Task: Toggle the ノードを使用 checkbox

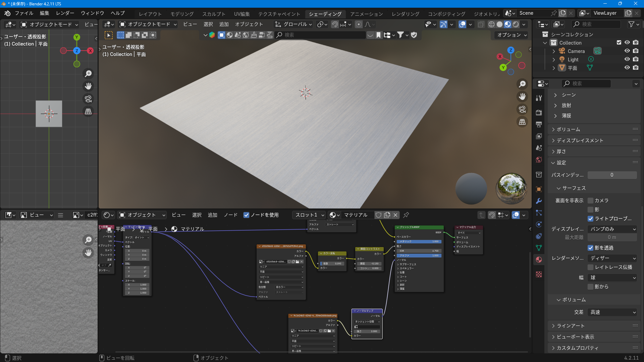Action: tap(246, 215)
